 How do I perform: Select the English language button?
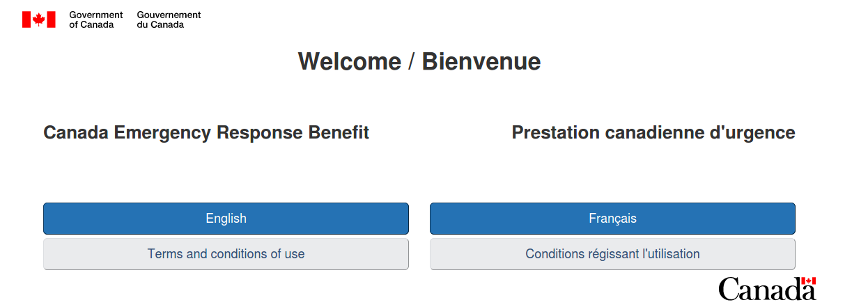coord(226,219)
